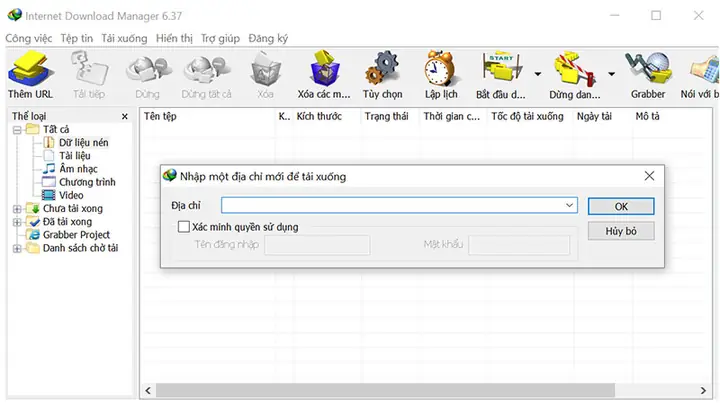
Task: Click the Tên đăng nhập input field
Action: pyautogui.click(x=317, y=245)
